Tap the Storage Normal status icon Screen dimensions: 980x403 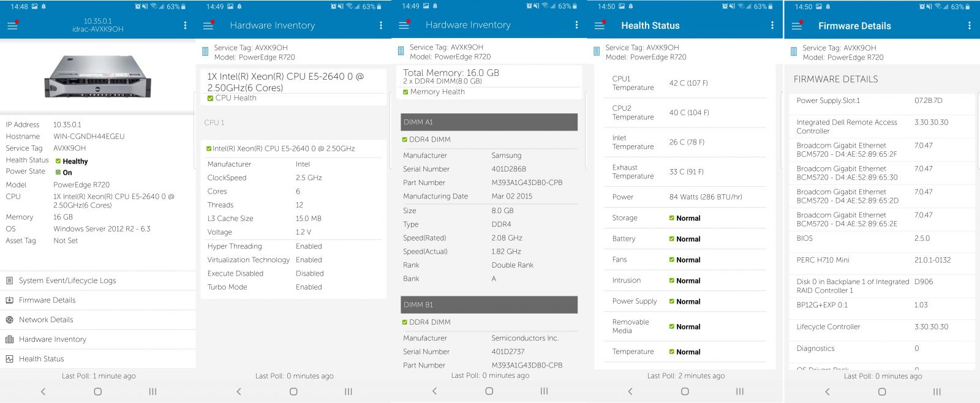click(x=672, y=218)
